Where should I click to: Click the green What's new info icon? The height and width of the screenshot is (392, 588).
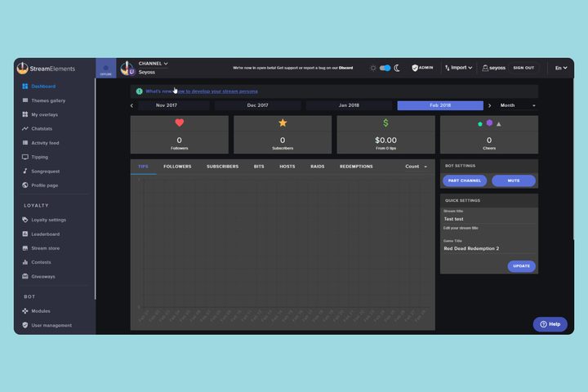click(x=139, y=91)
